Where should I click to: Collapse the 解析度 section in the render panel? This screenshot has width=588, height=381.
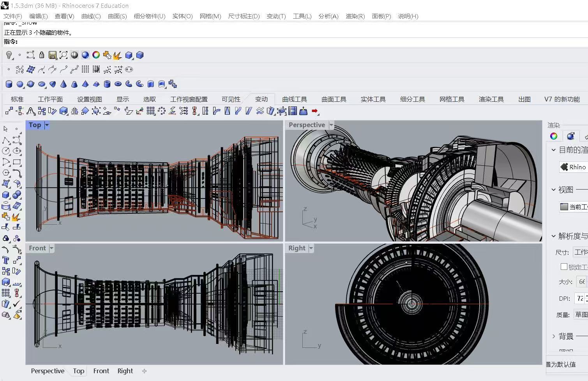point(553,236)
